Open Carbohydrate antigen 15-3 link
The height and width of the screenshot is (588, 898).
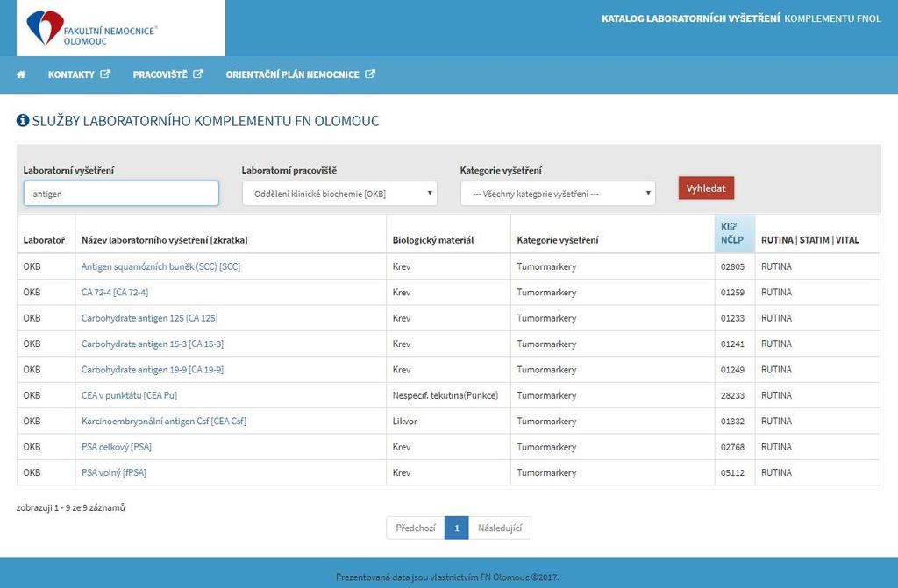click(153, 344)
